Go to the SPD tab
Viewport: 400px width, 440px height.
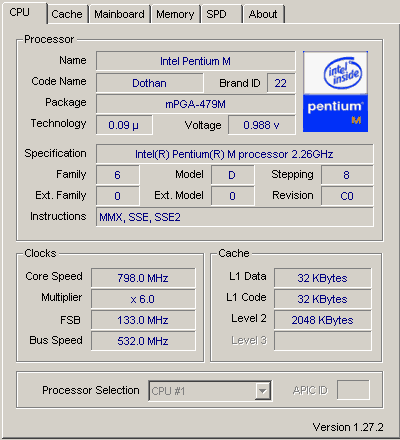point(221,14)
